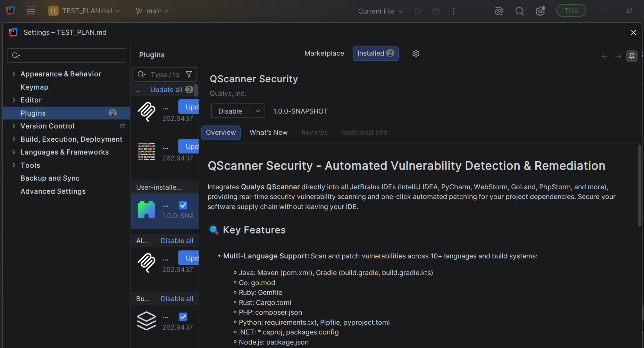Image resolution: width=644 pixels, height=348 pixels.
Task: Open the Disable button dropdown arrow
Action: point(258,111)
